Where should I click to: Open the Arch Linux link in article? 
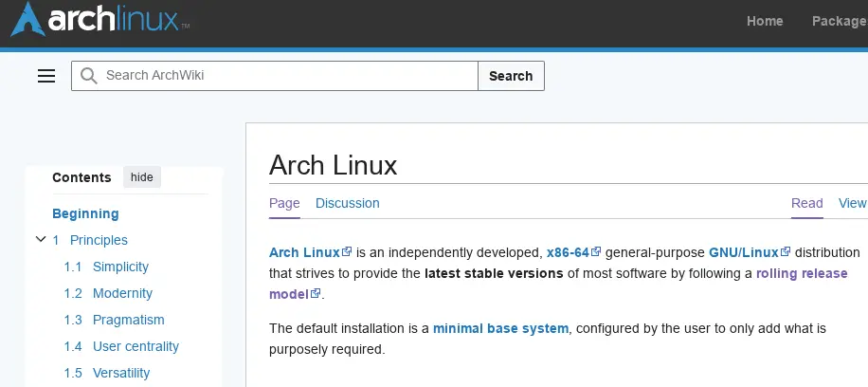pos(304,252)
